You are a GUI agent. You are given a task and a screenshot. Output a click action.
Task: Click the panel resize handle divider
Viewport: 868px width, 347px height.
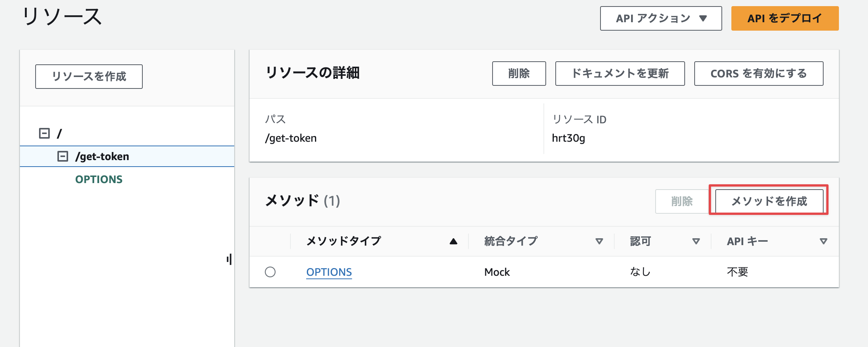pyautogui.click(x=229, y=259)
